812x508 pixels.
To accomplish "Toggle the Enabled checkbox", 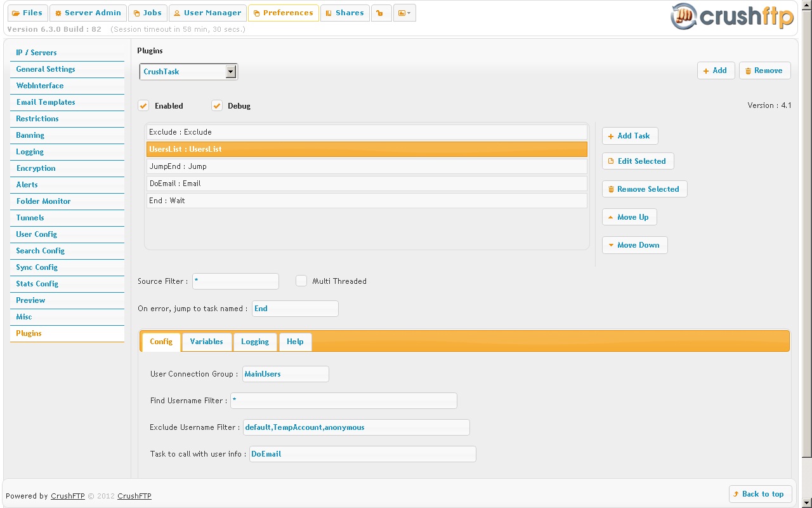I will [144, 105].
